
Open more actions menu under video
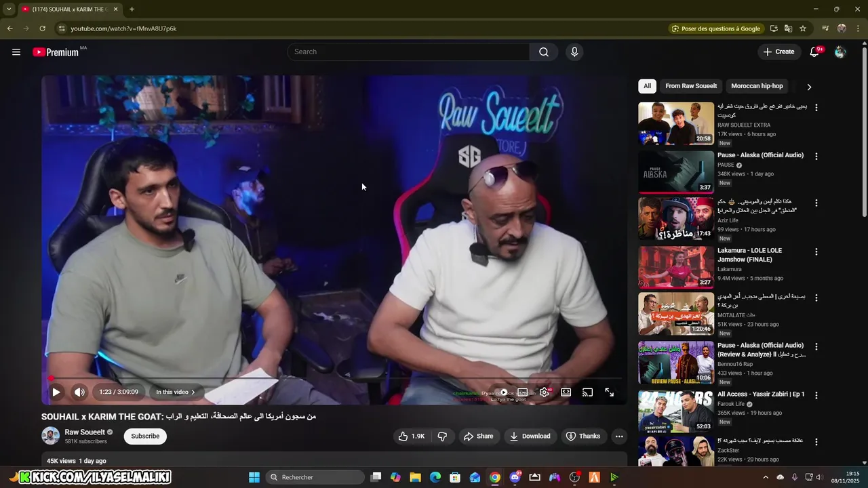click(x=619, y=436)
